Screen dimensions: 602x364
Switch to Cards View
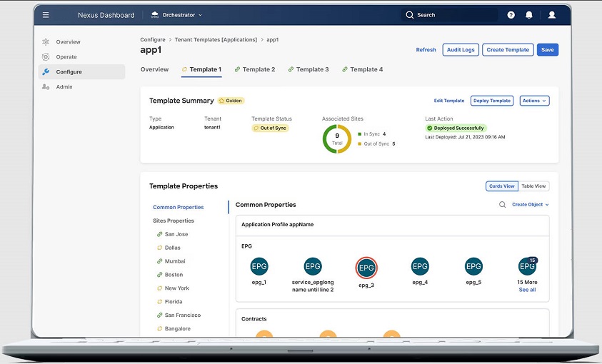point(501,186)
